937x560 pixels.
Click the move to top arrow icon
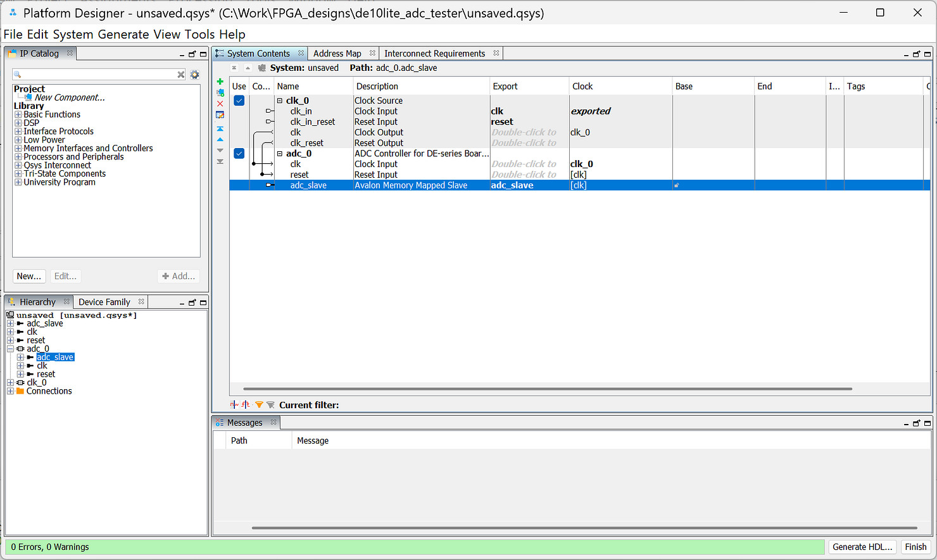tap(220, 129)
